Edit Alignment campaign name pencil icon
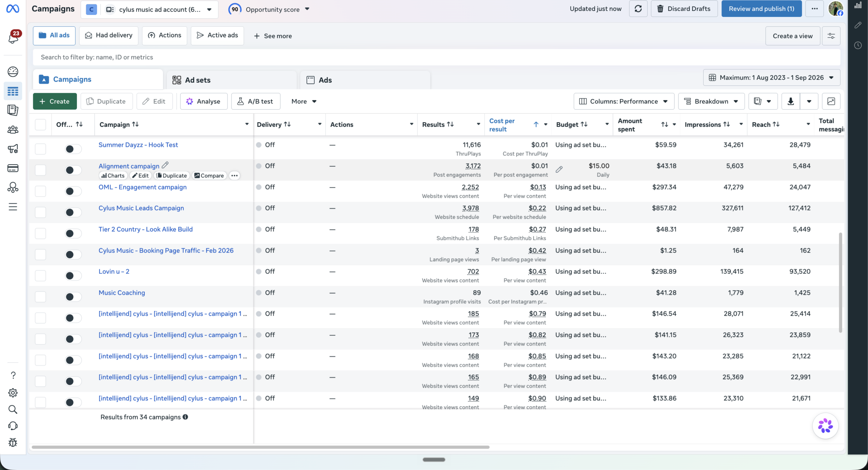This screenshot has height=470, width=868. [165, 165]
